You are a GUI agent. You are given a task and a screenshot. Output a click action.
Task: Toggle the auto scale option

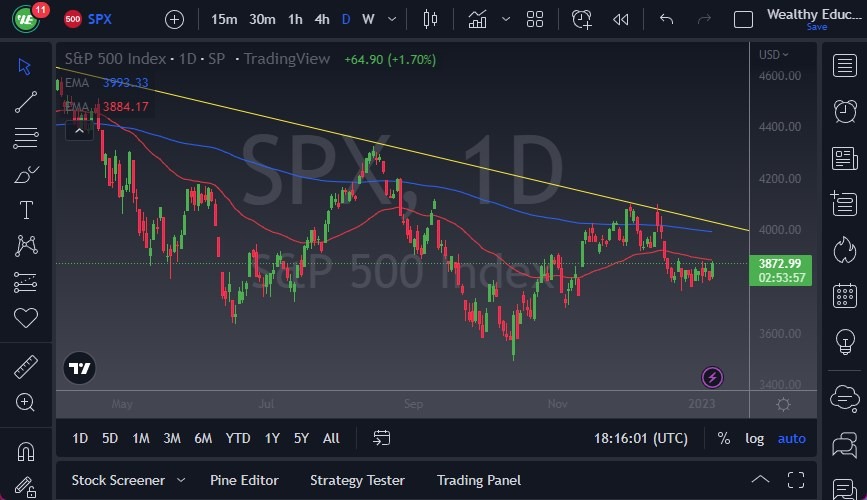click(791, 438)
